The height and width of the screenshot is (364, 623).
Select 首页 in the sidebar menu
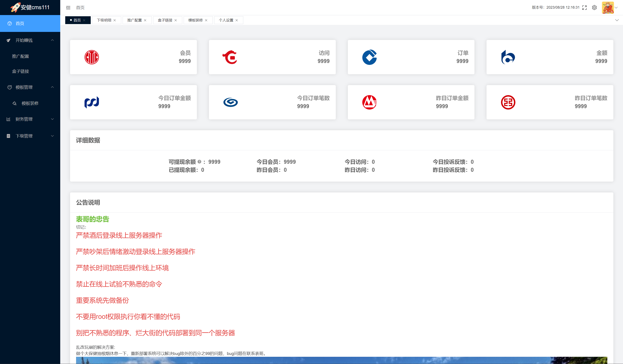20,23
